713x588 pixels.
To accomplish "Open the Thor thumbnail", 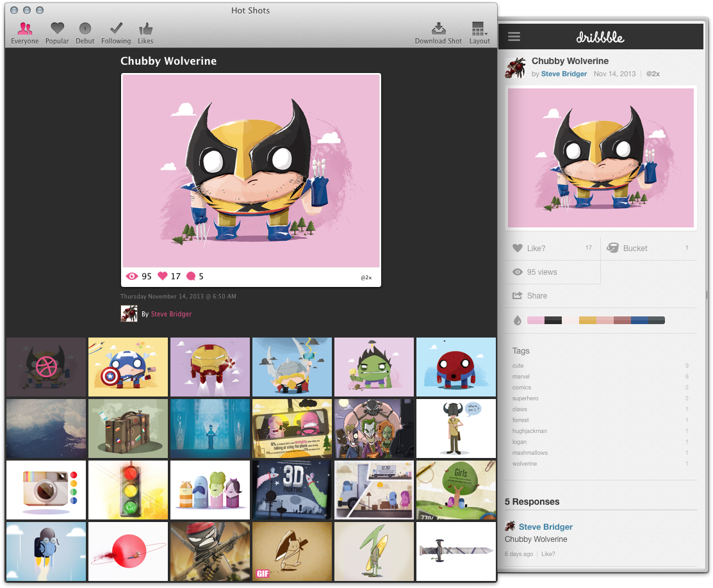I will click(x=292, y=367).
